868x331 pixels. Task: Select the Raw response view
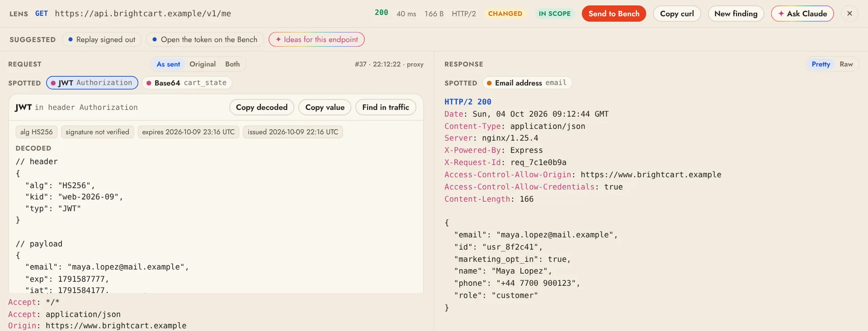(x=846, y=64)
